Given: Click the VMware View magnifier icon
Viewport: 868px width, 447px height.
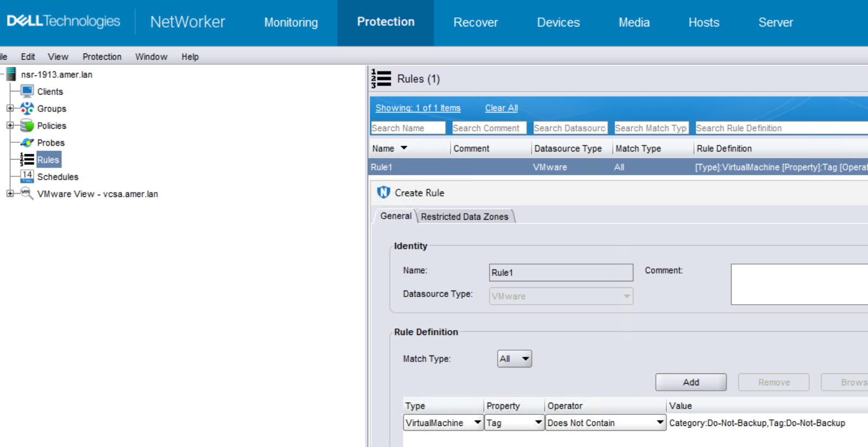Looking at the screenshot, I should (x=27, y=194).
